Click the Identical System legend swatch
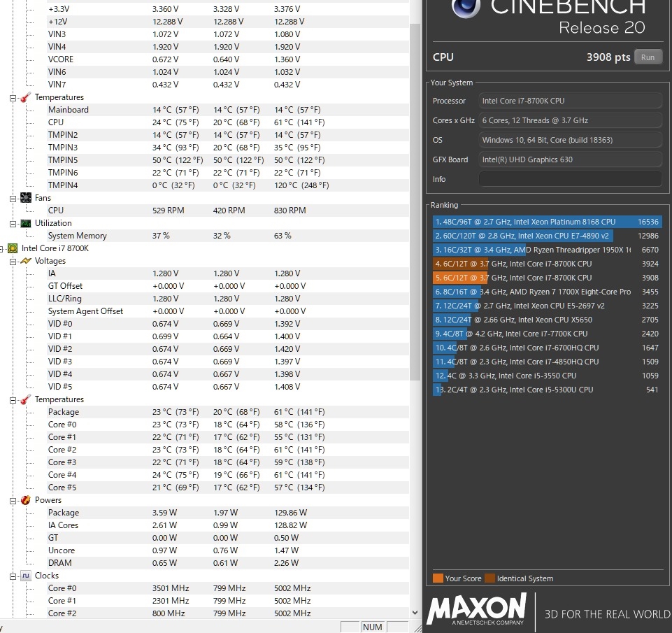 pyautogui.click(x=490, y=578)
